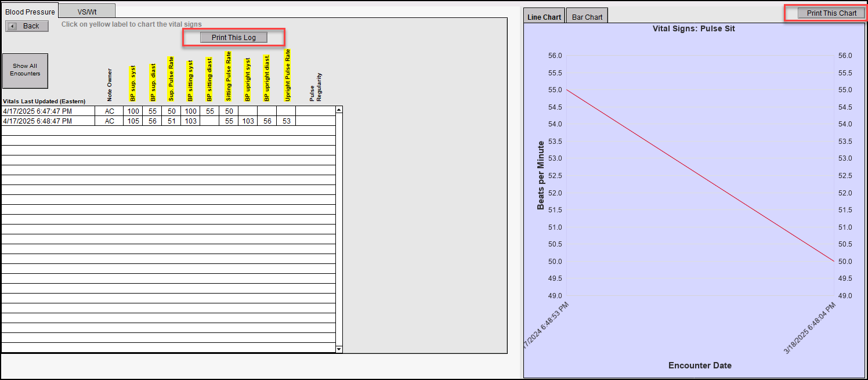Click Print This Log button

coord(233,38)
